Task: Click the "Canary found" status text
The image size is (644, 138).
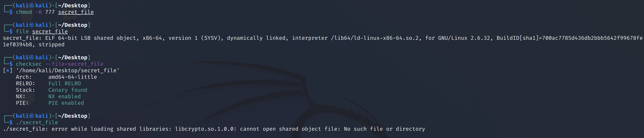Action: tap(68, 90)
